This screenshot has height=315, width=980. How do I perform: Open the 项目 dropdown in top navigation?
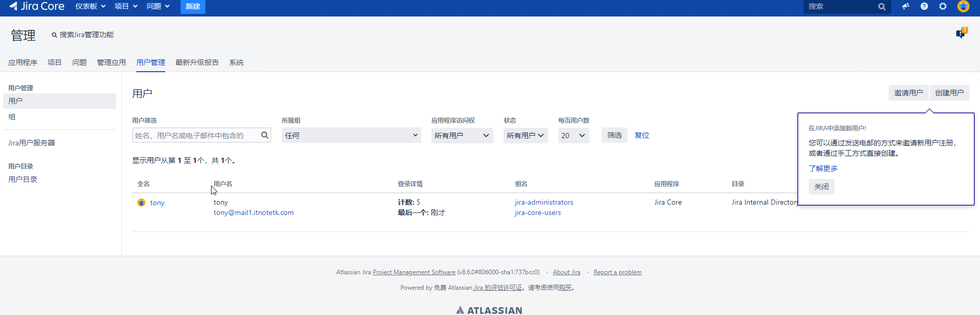tap(126, 6)
